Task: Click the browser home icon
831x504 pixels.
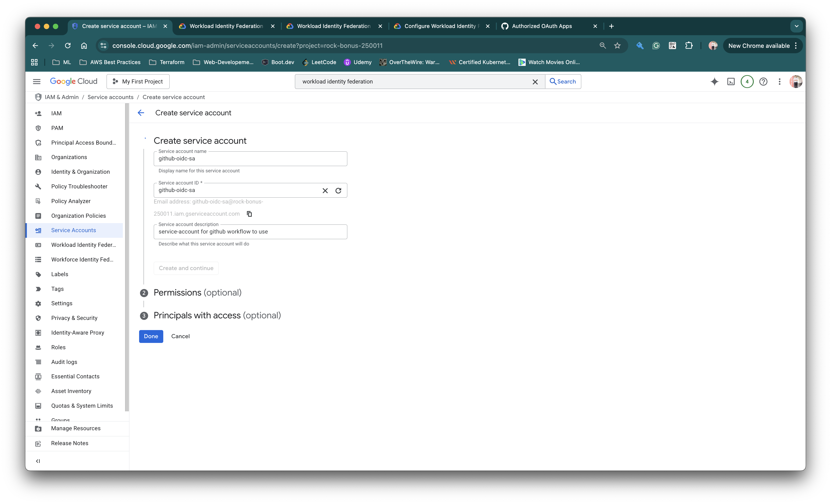Action: pos(84,46)
